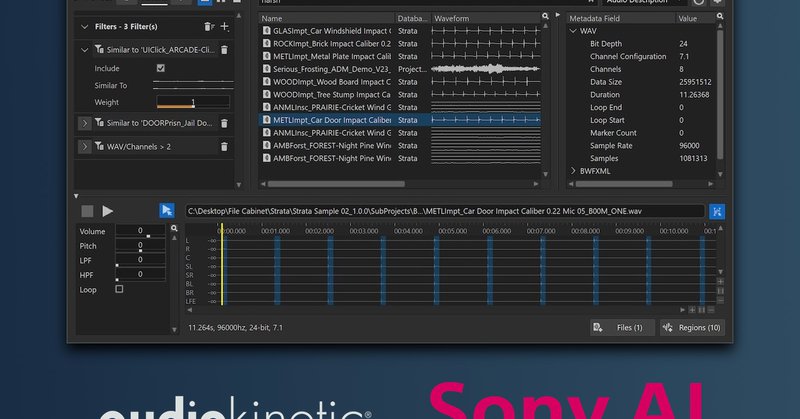This screenshot has height=419, width=800.
Task: Click the Pitch slider
Action: point(140,245)
